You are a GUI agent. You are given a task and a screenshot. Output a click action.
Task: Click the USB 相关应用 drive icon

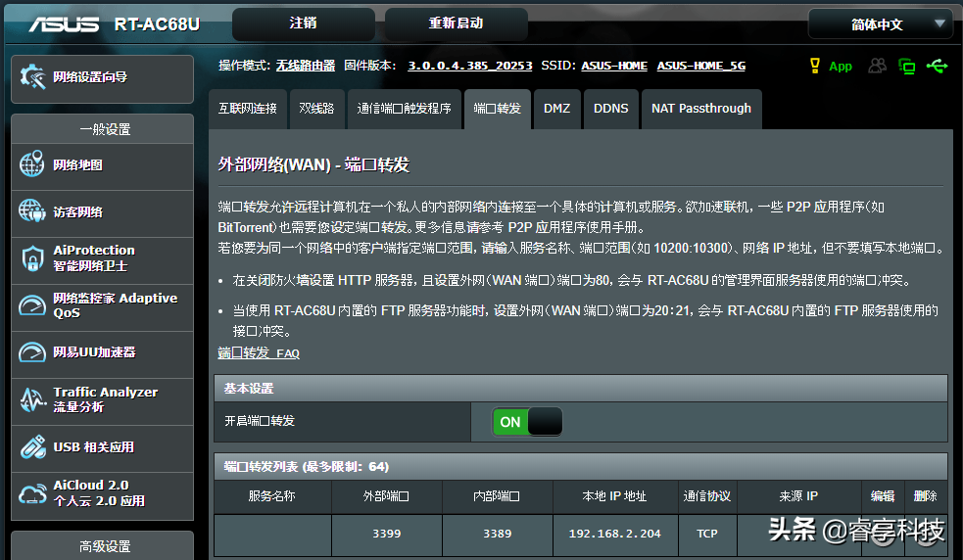32,446
